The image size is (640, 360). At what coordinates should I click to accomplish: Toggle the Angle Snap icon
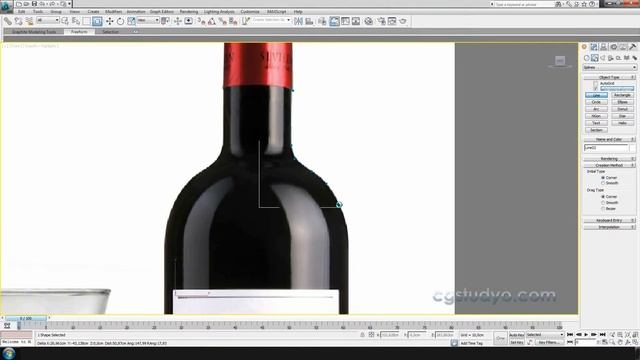point(212,21)
